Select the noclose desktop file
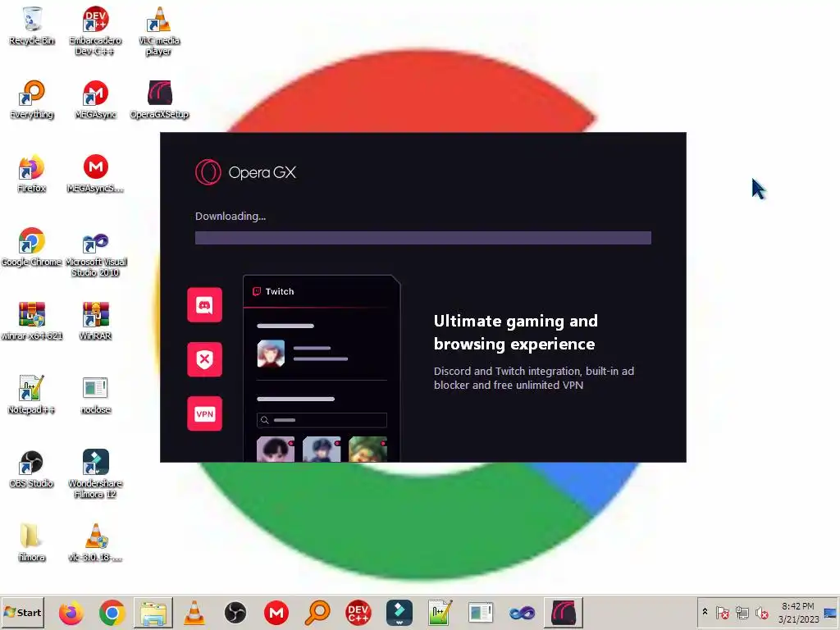 (x=95, y=395)
